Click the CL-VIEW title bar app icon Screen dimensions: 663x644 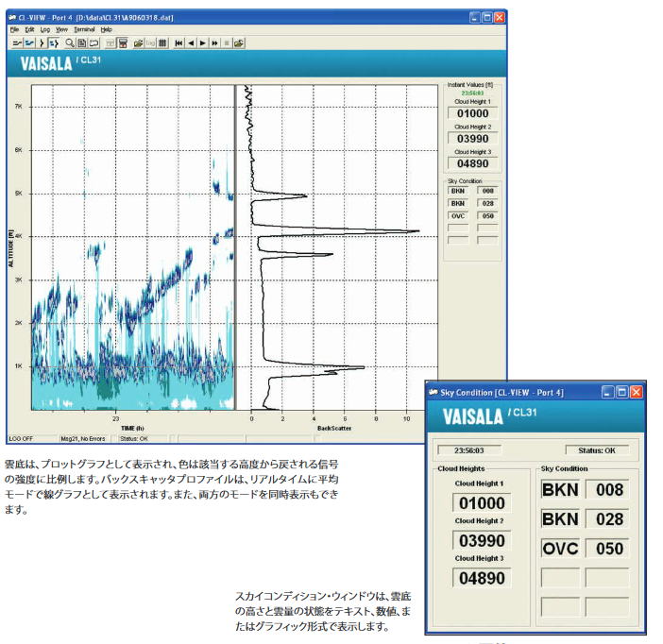[12, 17]
